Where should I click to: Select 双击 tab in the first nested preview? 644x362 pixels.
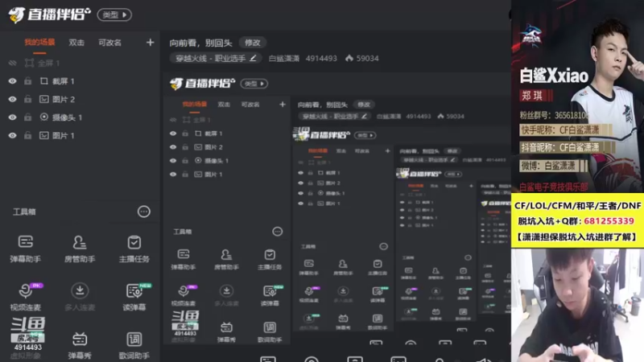224,105
